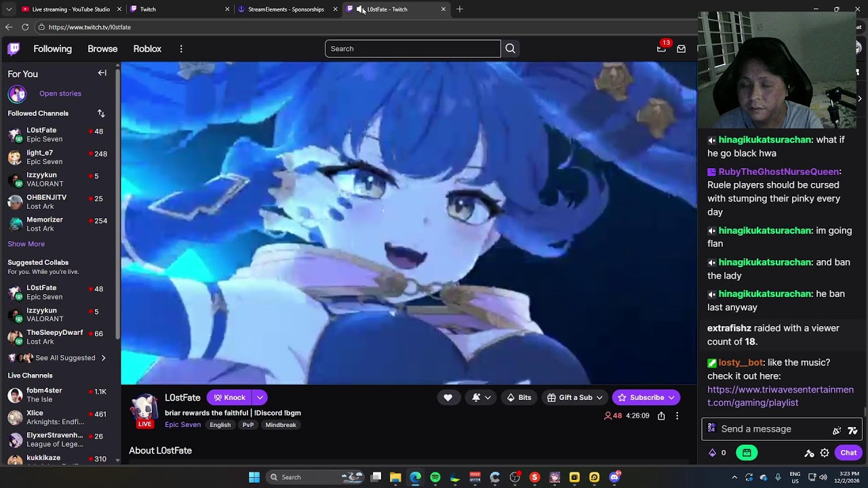This screenshot has width=868, height=488.
Task: Open triwavesentertainment playlist link in chat
Action: (781, 396)
